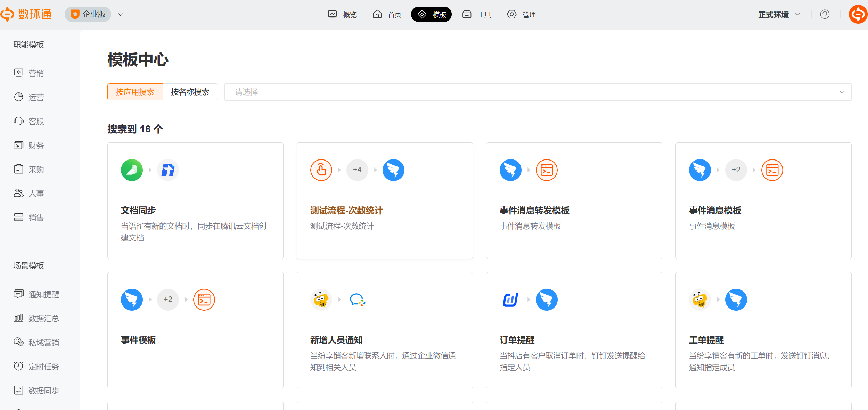Select 数据汇总 in the sidebar
868x410 pixels.
(x=36, y=318)
